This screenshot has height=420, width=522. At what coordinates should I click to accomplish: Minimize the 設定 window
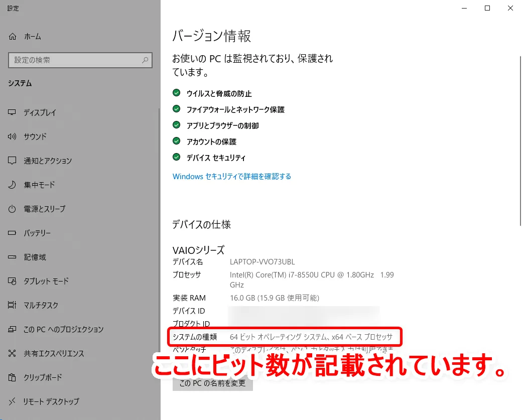(x=464, y=8)
